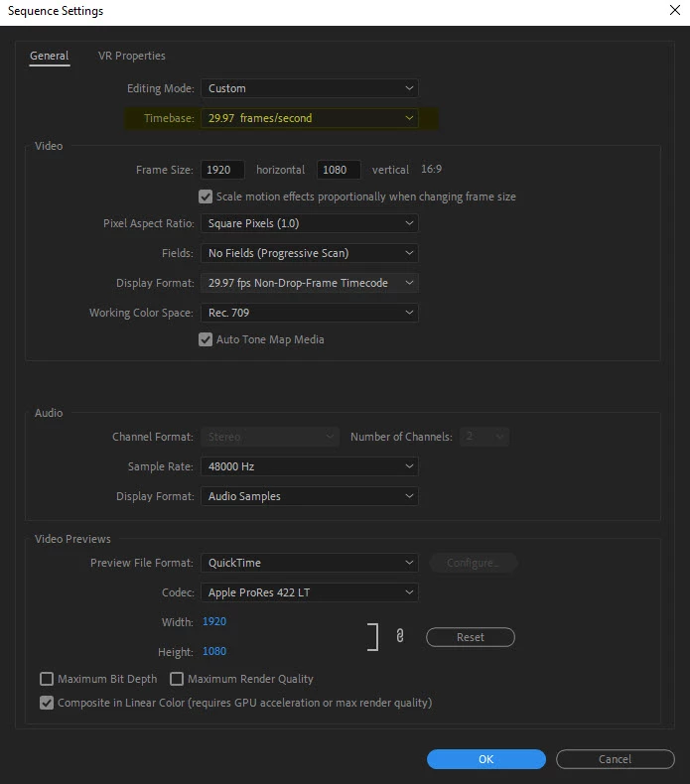Open the Sample Rate dropdown
This screenshot has height=784, width=690.
(310, 466)
